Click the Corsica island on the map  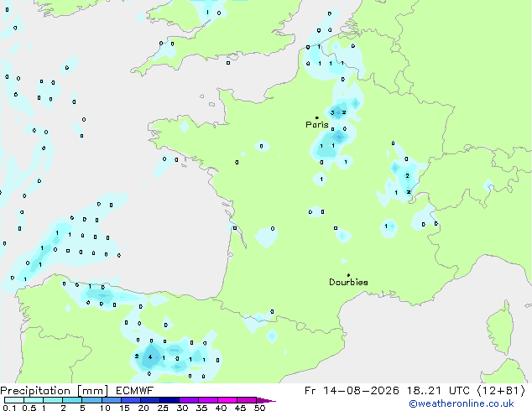pyautogui.click(x=500, y=327)
